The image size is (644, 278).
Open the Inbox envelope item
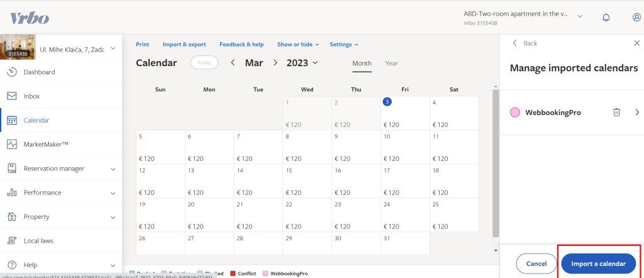coord(31,96)
